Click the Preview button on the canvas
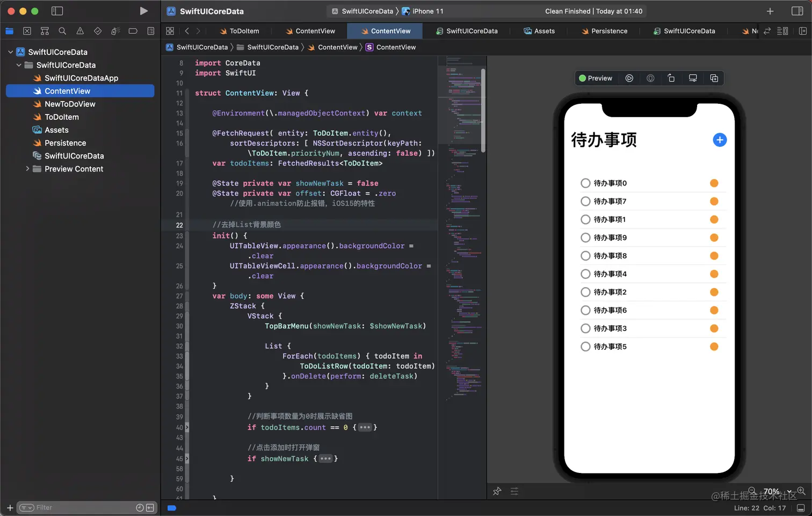The height and width of the screenshot is (516, 812). (x=596, y=78)
